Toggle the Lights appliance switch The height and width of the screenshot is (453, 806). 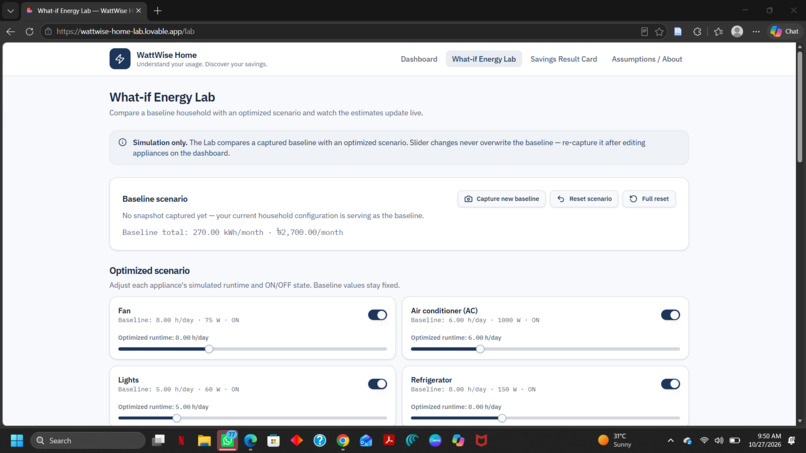click(x=377, y=384)
